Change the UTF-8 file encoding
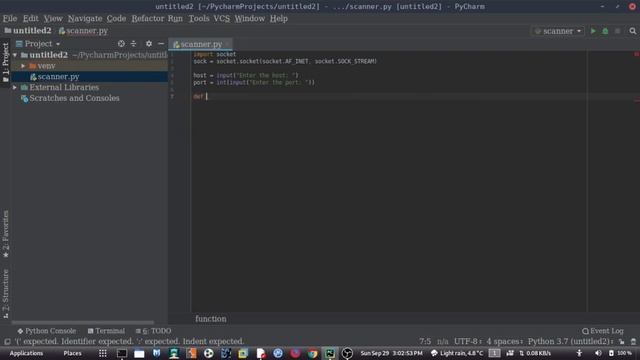 coord(468,342)
